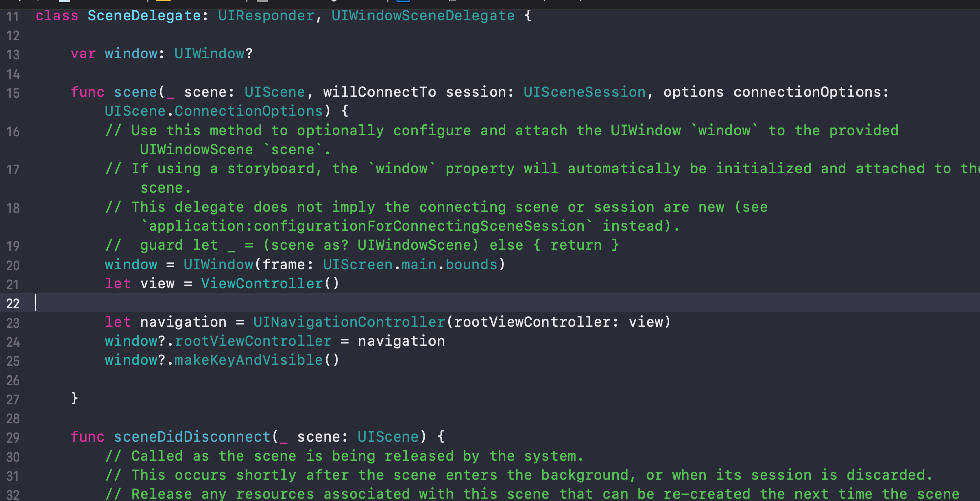Image resolution: width=980 pixels, height=501 pixels.
Task: Click line number 23 in the gutter
Action: coord(13,323)
